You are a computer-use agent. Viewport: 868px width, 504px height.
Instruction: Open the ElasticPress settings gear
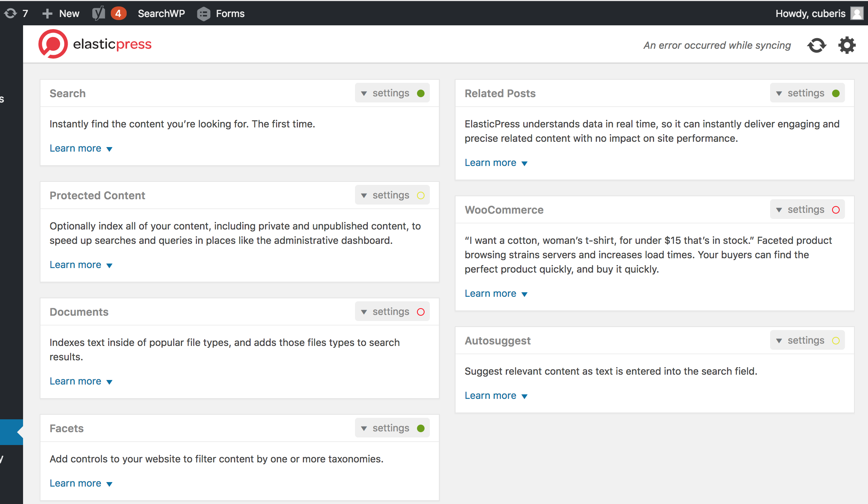click(847, 45)
